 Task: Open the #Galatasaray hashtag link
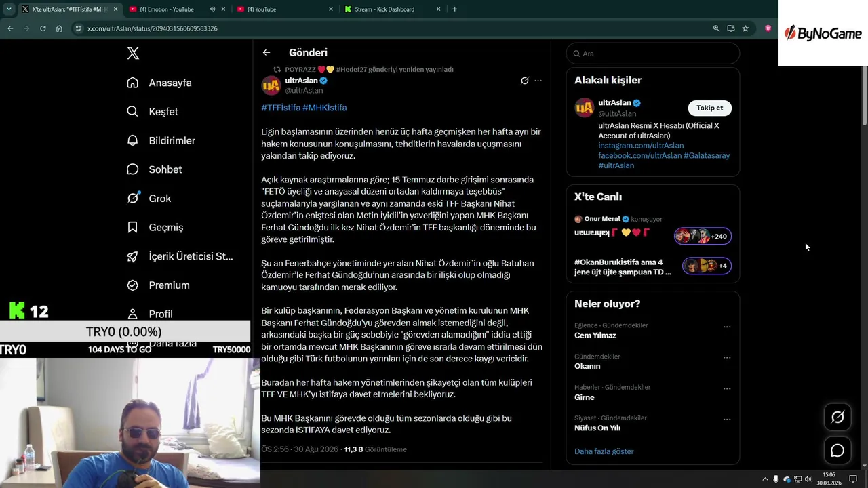point(707,155)
